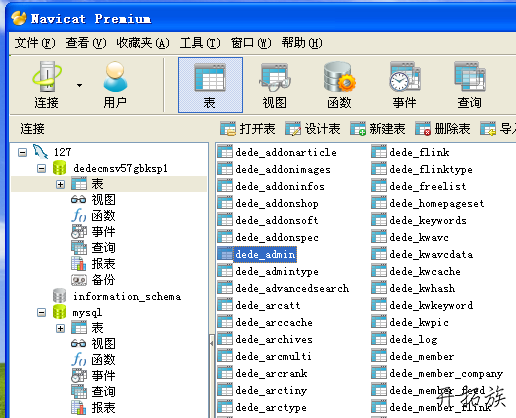Expand the 表 node under mysql

60,328
